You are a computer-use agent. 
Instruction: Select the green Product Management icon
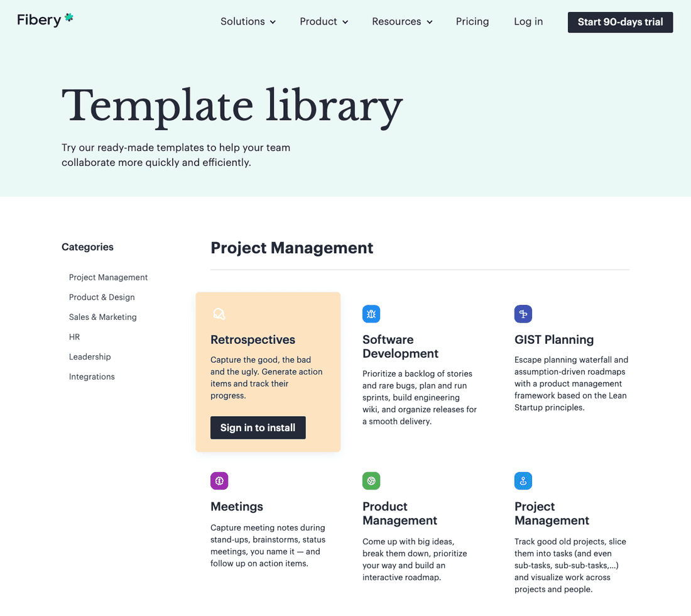point(371,481)
